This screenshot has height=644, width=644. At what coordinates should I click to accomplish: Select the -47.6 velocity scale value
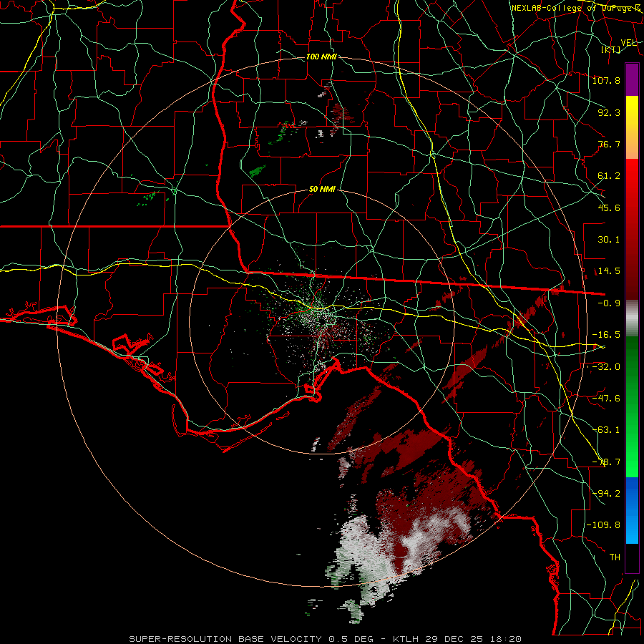[606, 399]
